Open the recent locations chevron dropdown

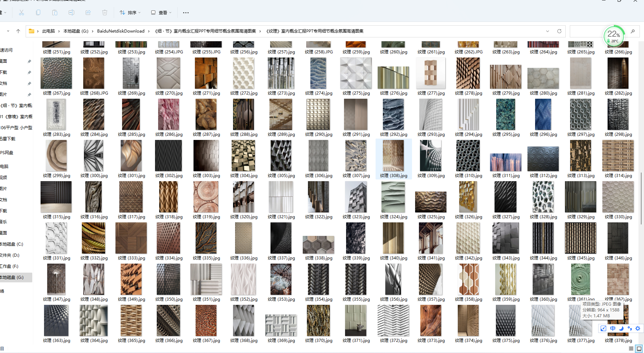pyautogui.click(x=8, y=31)
